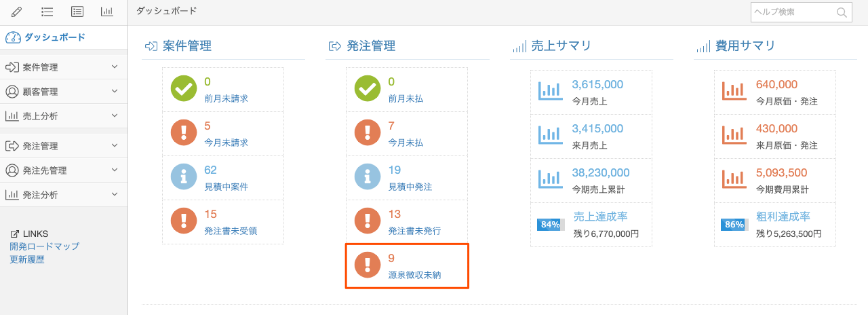The image size is (868, 315).
Task: Click the blue info icon for 見積中案件
Action: (183, 177)
